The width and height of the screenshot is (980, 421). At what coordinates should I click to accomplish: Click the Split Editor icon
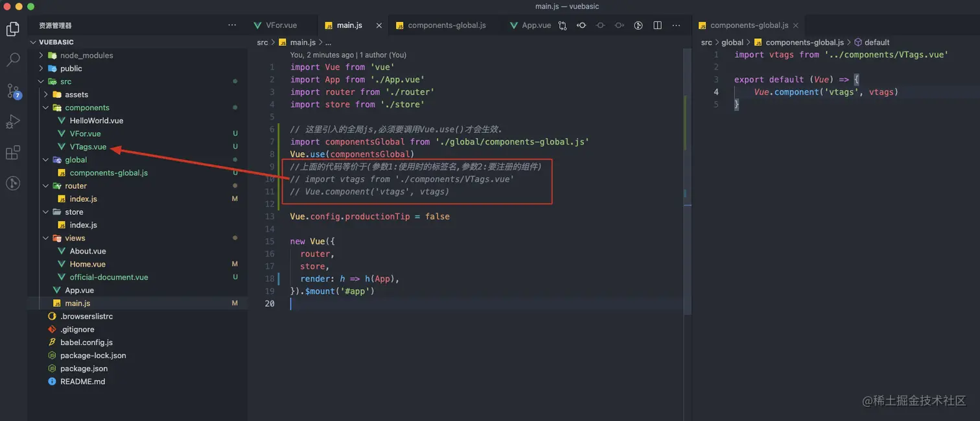pyautogui.click(x=657, y=25)
